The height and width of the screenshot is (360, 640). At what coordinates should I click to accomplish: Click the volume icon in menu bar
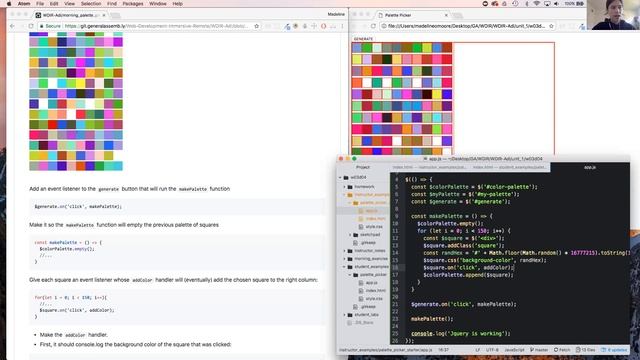(556, 4)
